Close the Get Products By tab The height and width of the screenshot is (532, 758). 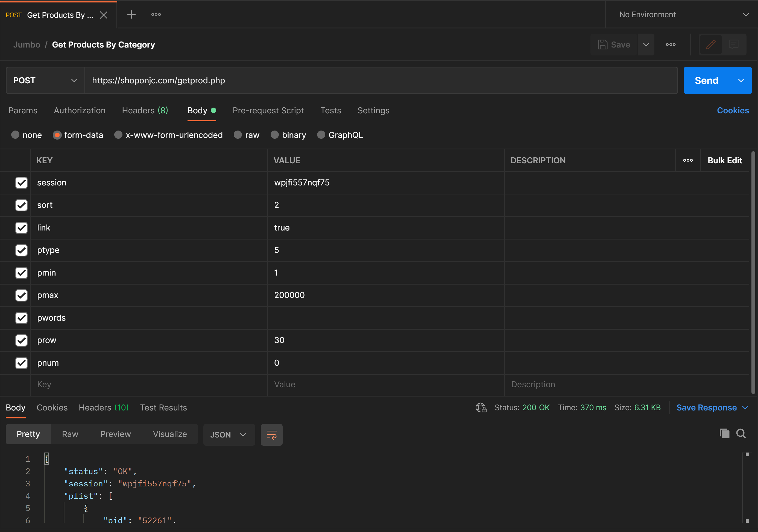104,15
